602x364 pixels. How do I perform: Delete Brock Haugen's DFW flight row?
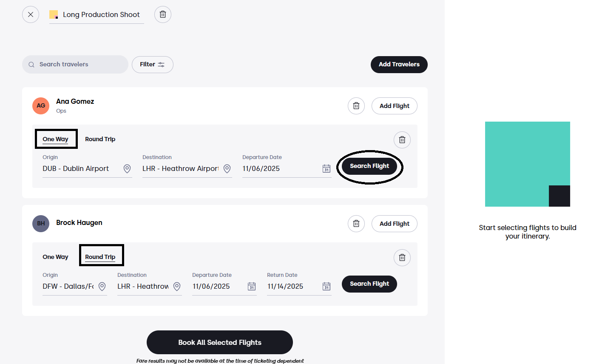402,258
